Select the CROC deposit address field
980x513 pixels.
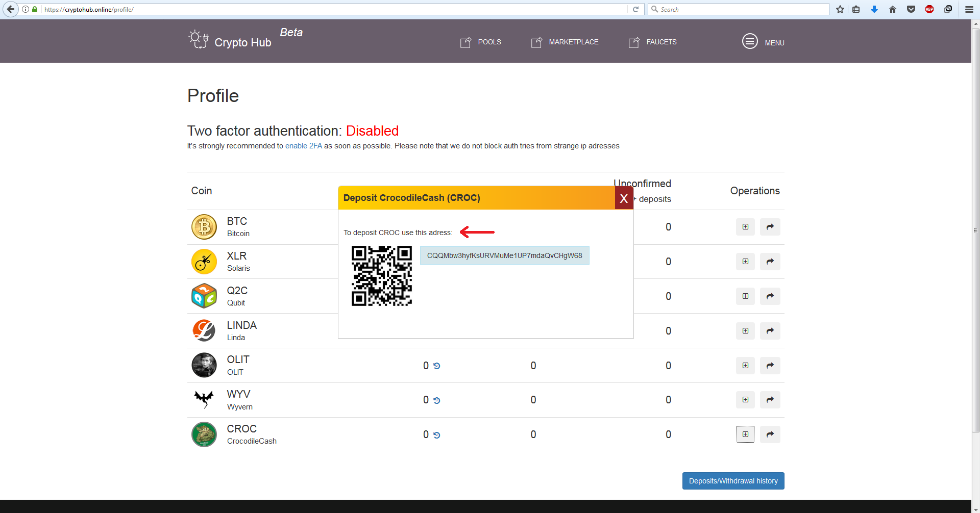pos(504,255)
